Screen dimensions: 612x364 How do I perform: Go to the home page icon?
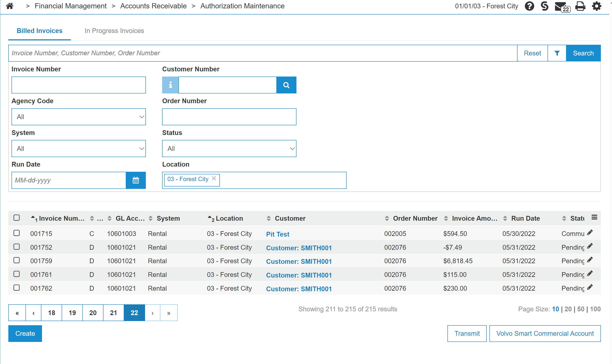(10, 6)
